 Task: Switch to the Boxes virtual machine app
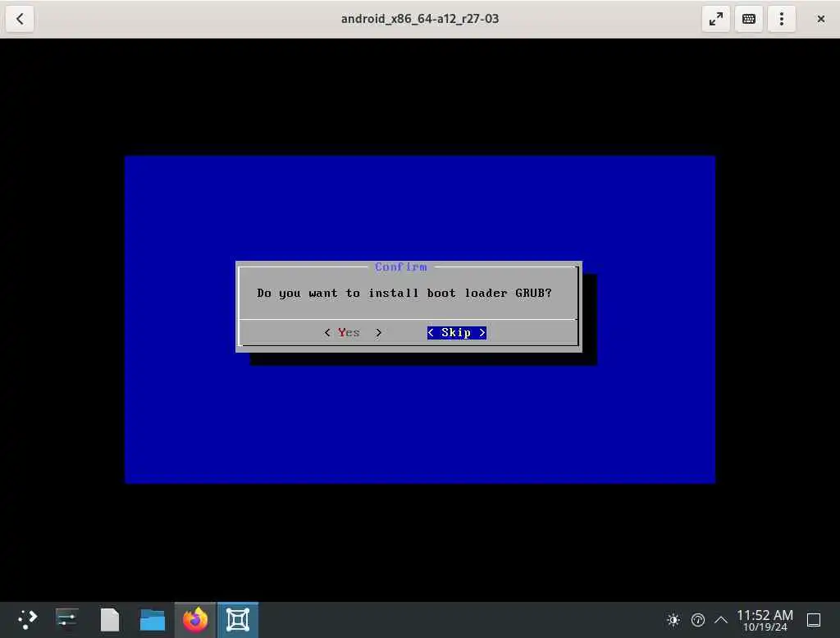[238, 620]
